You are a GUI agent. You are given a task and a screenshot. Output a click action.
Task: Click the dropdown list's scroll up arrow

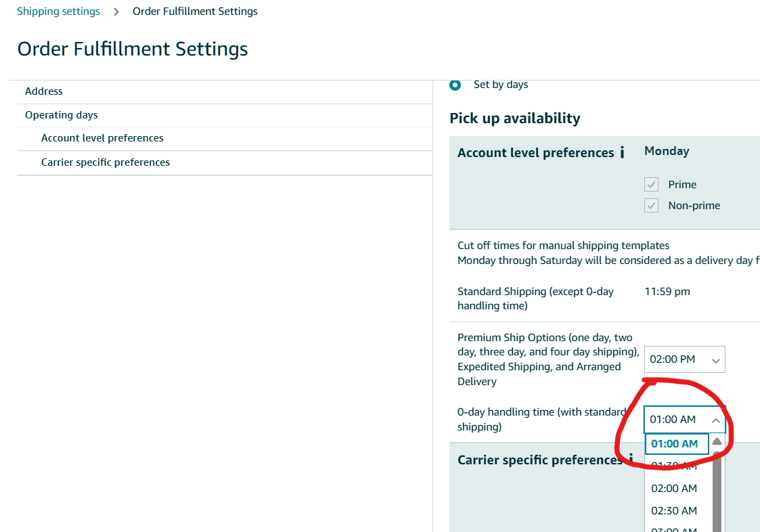[717, 442]
